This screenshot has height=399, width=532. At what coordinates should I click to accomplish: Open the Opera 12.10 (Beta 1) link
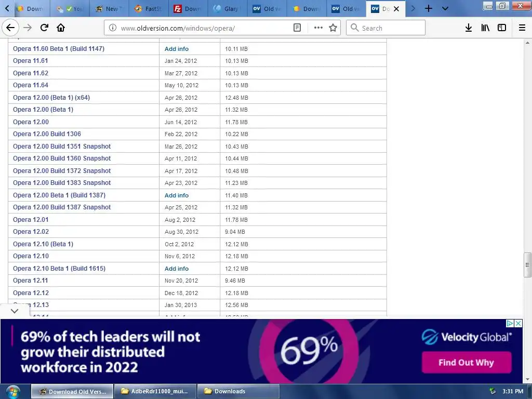[43, 244]
